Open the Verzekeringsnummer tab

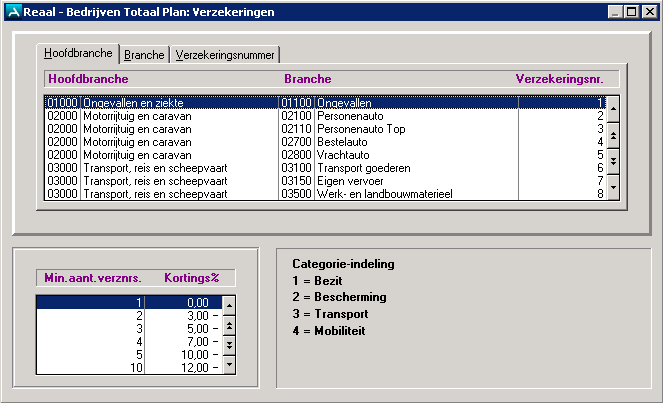tap(224, 55)
